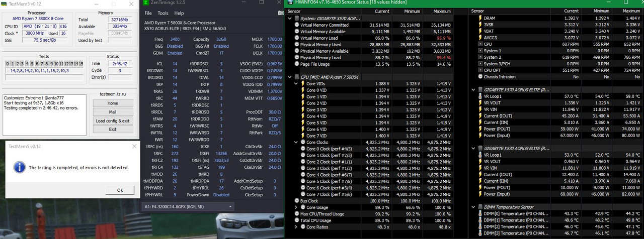Click the AVCC3 voltage lightning icon

480,38
